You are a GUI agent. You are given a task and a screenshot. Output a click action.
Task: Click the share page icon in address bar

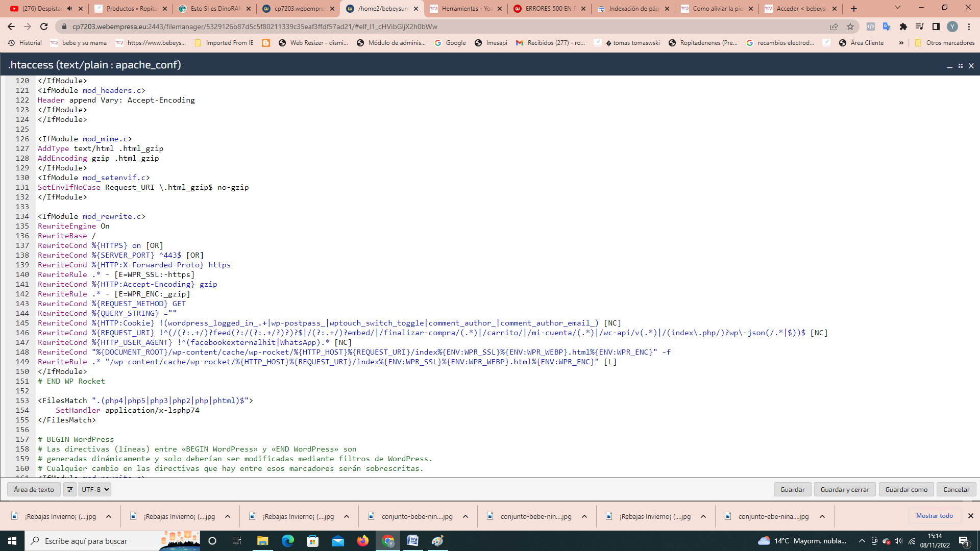pos(834,27)
